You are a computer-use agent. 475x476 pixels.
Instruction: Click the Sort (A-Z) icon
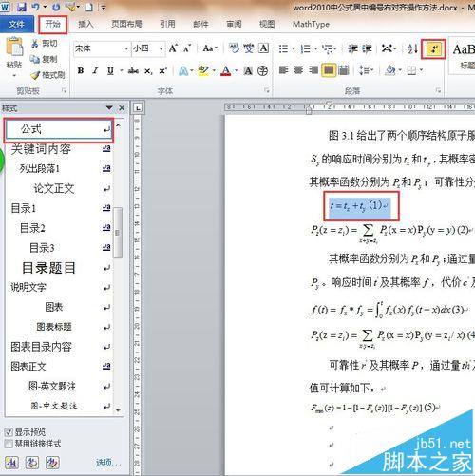[412, 48]
